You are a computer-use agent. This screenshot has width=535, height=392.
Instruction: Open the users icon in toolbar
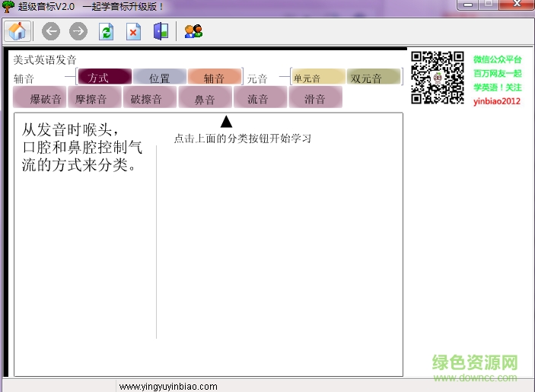tap(193, 31)
